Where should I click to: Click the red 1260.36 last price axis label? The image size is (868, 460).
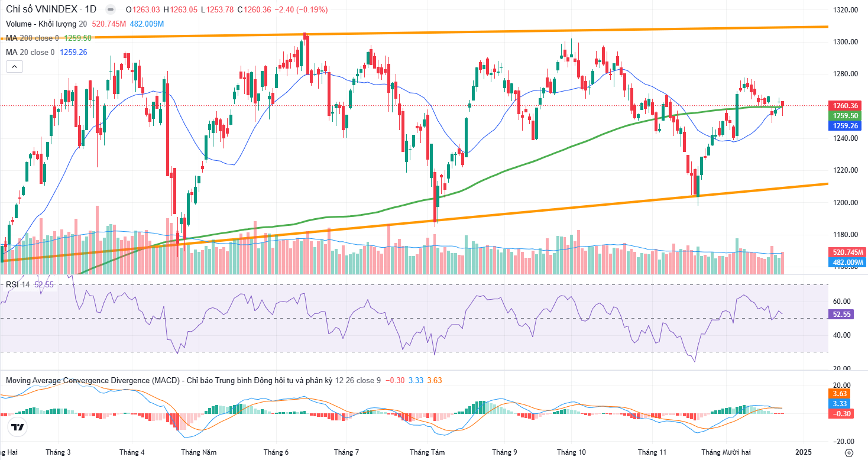coord(846,106)
